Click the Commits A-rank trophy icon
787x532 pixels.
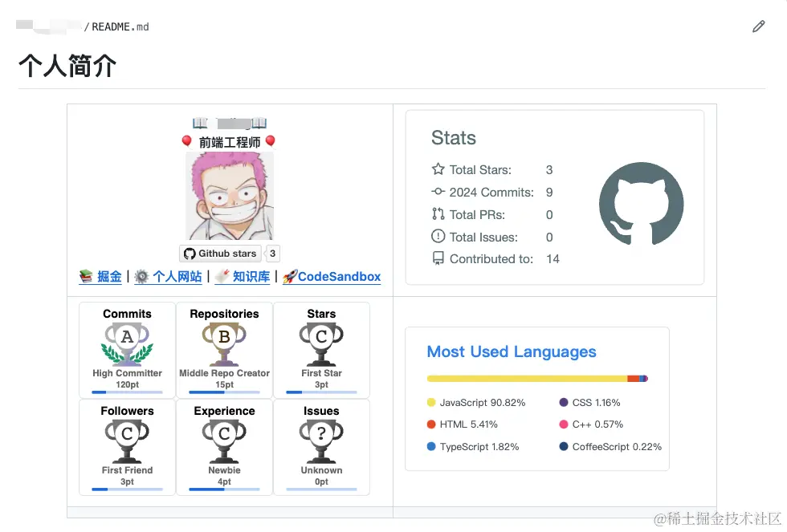coord(127,344)
